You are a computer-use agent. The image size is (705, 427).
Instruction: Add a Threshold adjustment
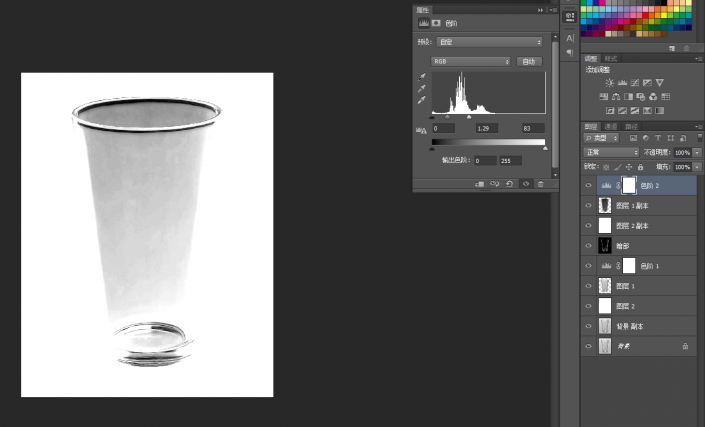pos(635,111)
